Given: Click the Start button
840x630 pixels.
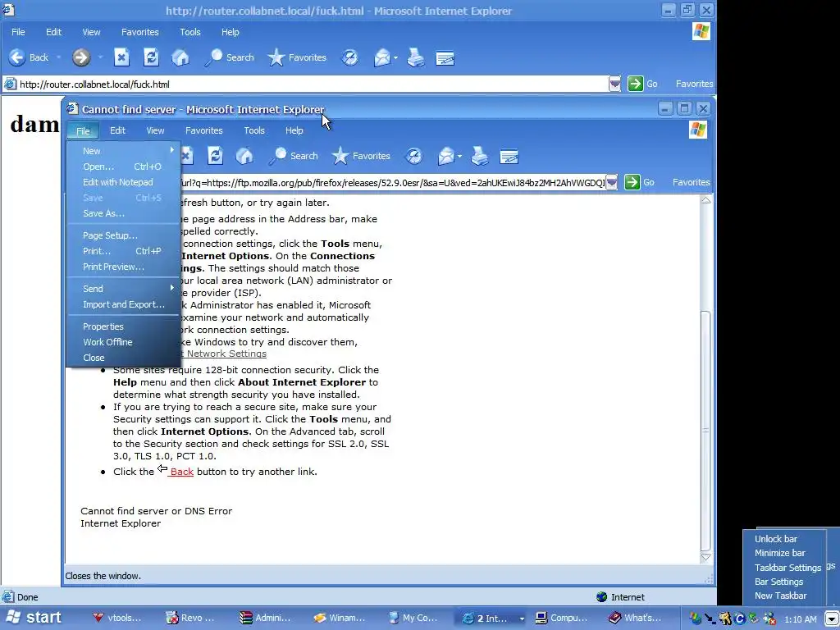Looking at the screenshot, I should [x=33, y=618].
